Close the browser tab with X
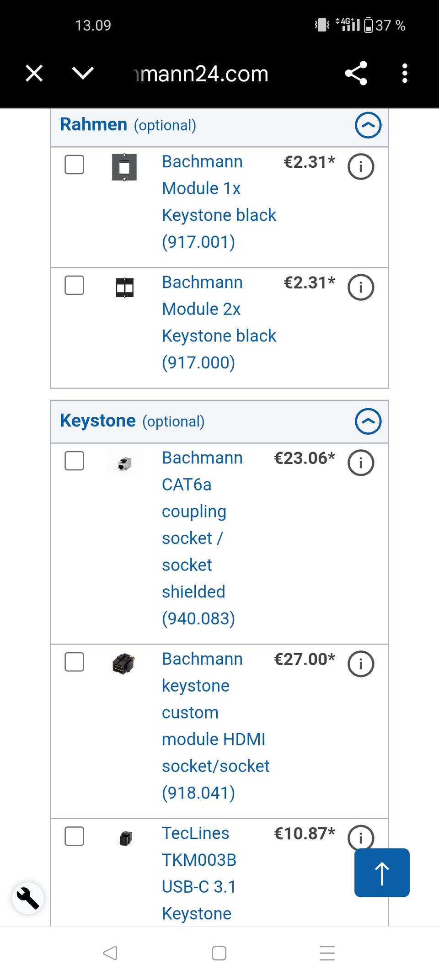The height and width of the screenshot is (980, 439). (x=34, y=73)
